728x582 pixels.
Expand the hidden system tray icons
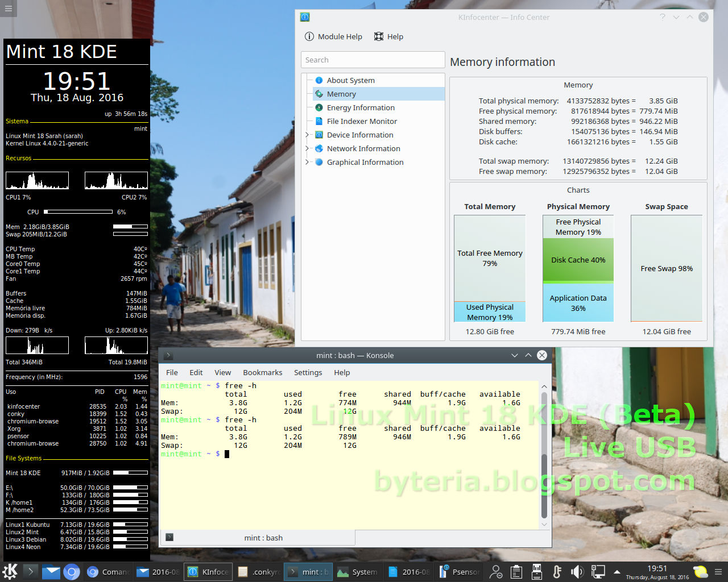coord(617,572)
